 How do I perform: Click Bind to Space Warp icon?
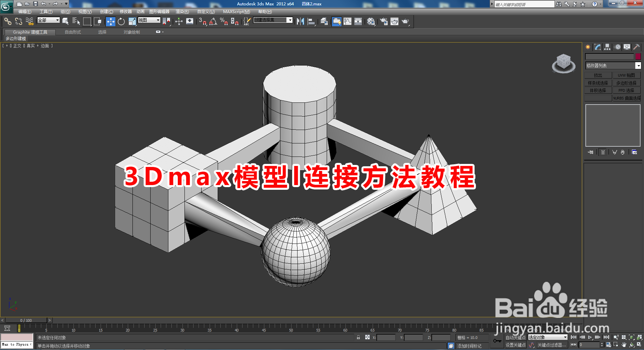30,21
